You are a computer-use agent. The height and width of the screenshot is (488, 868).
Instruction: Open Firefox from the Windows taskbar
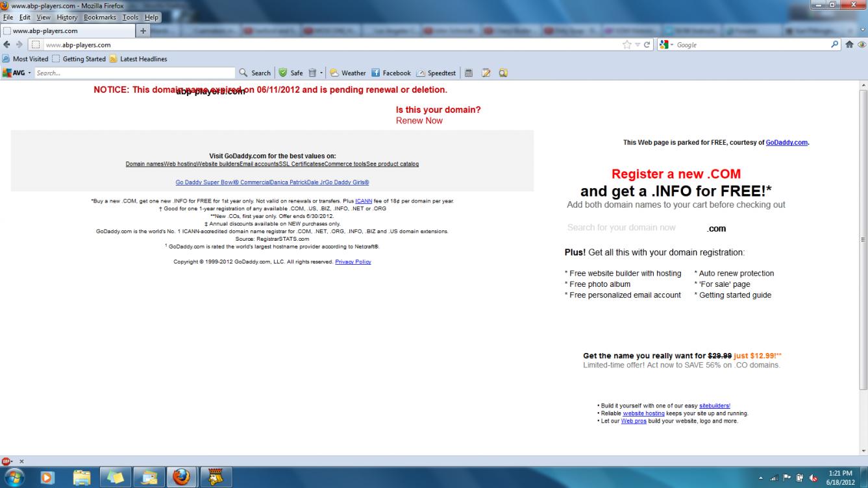point(182,476)
